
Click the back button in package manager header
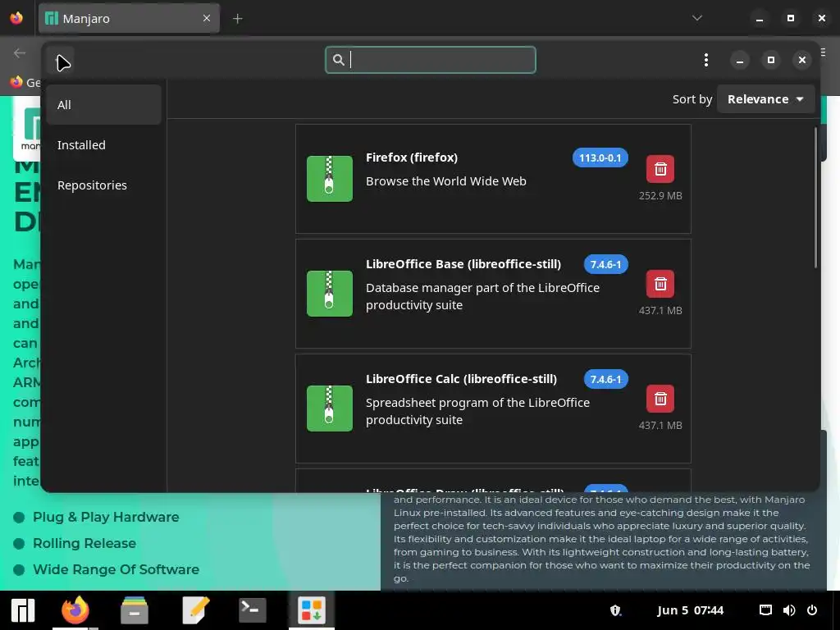61,61
